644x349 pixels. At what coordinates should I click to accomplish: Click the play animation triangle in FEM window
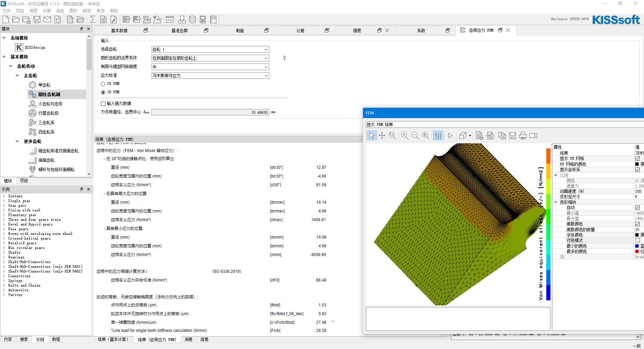click(450, 136)
